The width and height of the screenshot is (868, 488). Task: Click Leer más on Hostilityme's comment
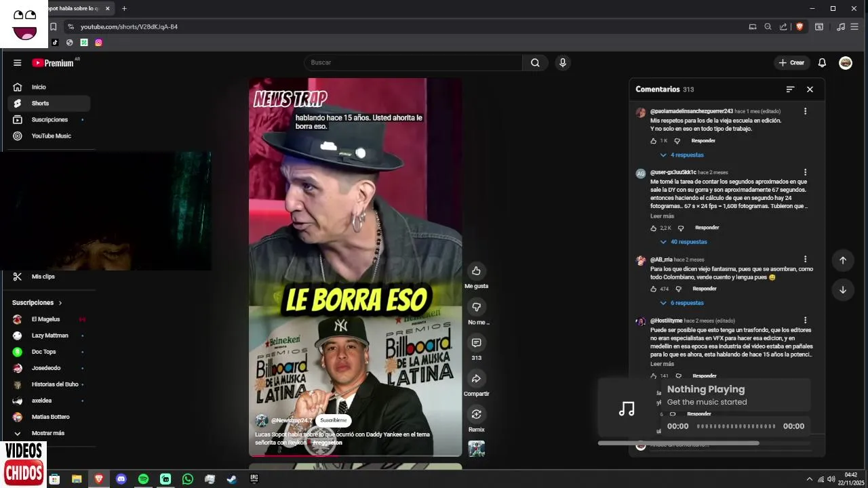click(662, 364)
